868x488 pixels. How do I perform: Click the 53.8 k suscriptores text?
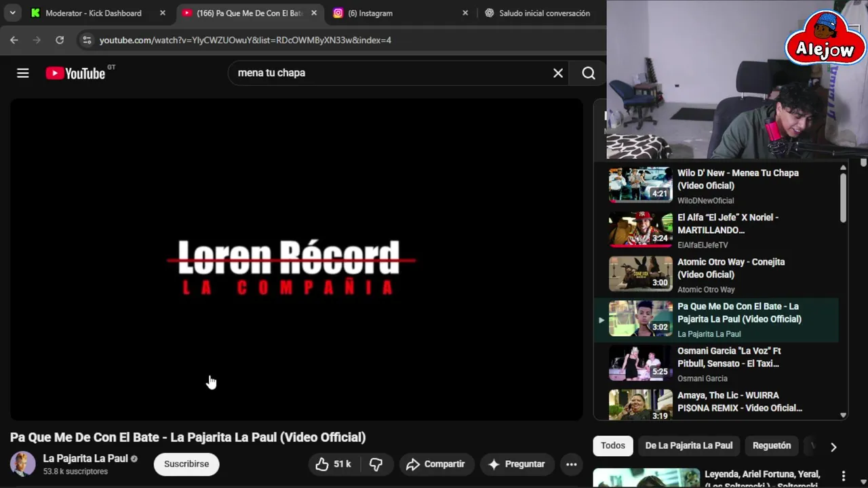(75, 471)
